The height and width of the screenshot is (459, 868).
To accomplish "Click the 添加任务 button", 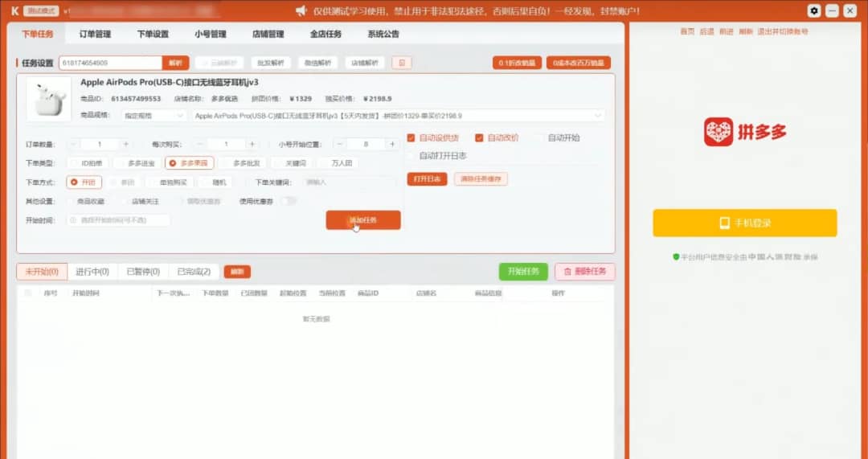I will [x=363, y=219].
